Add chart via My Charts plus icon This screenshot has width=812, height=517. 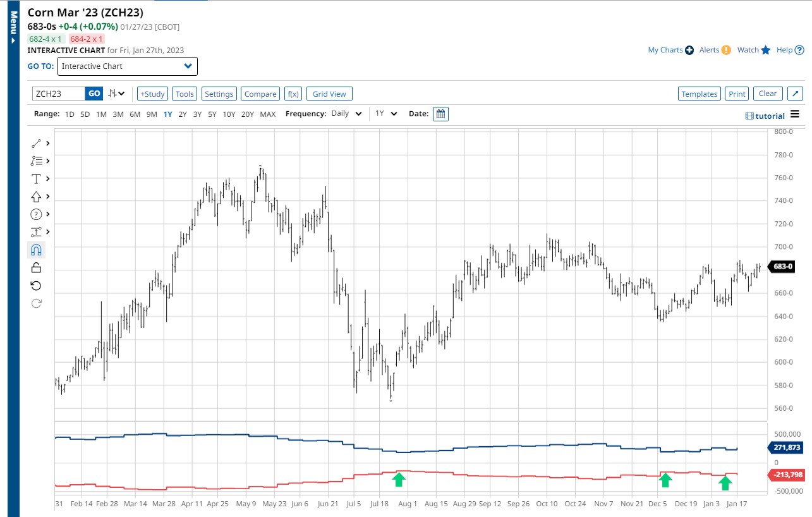click(689, 50)
